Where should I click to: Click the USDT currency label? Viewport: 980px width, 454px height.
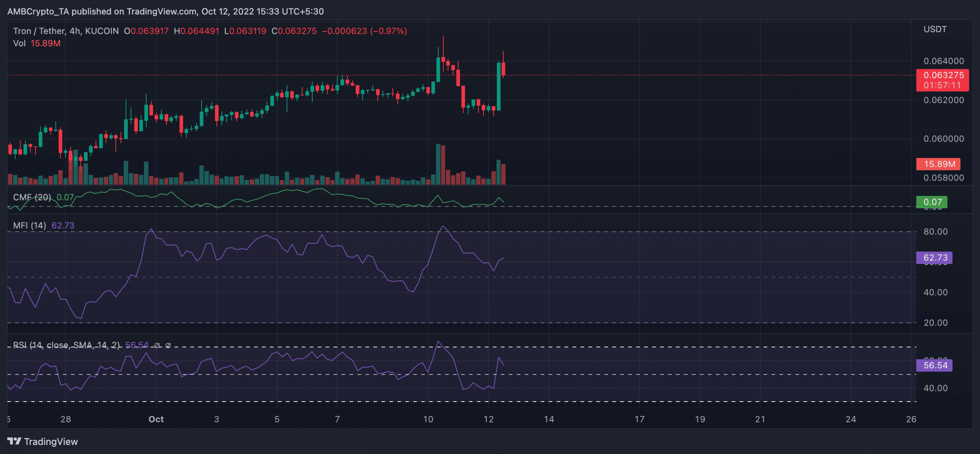[x=935, y=29]
